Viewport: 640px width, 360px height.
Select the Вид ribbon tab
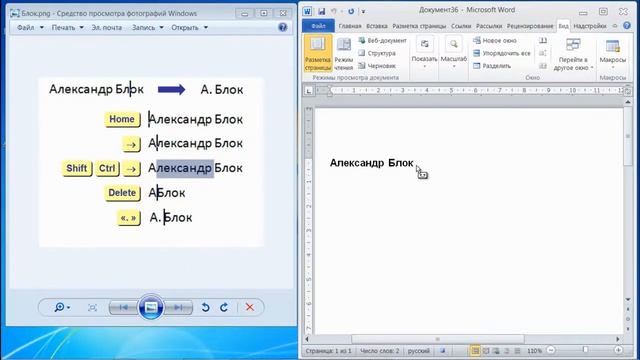[x=563, y=26]
